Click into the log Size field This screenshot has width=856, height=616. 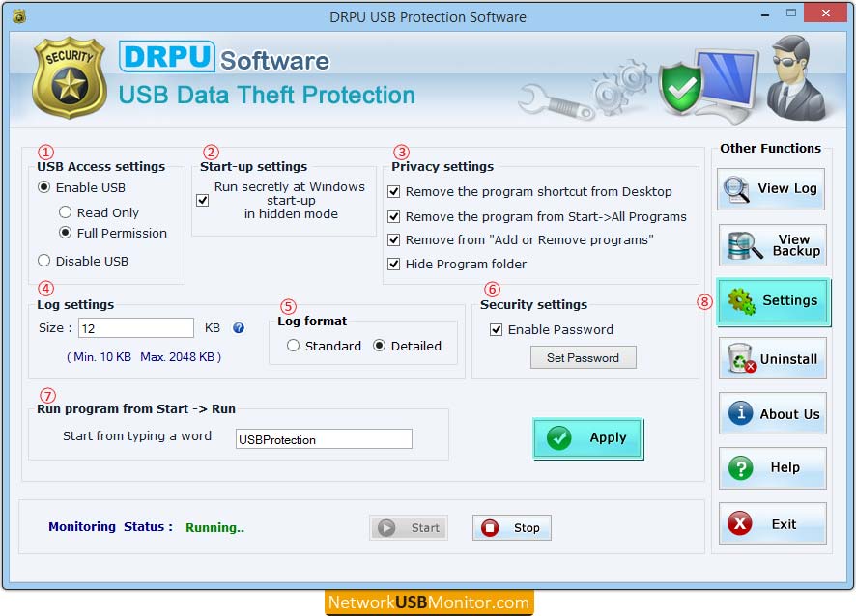coord(136,328)
